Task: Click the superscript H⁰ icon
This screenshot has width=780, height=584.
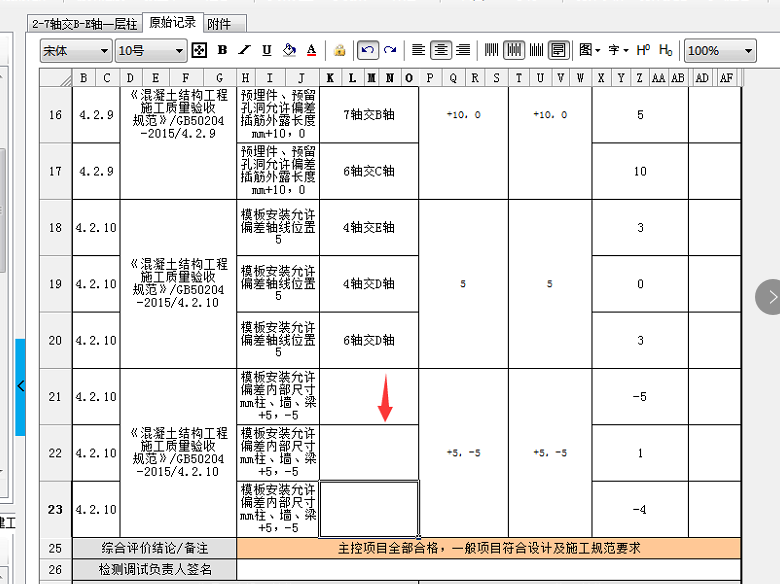Action: (x=643, y=50)
